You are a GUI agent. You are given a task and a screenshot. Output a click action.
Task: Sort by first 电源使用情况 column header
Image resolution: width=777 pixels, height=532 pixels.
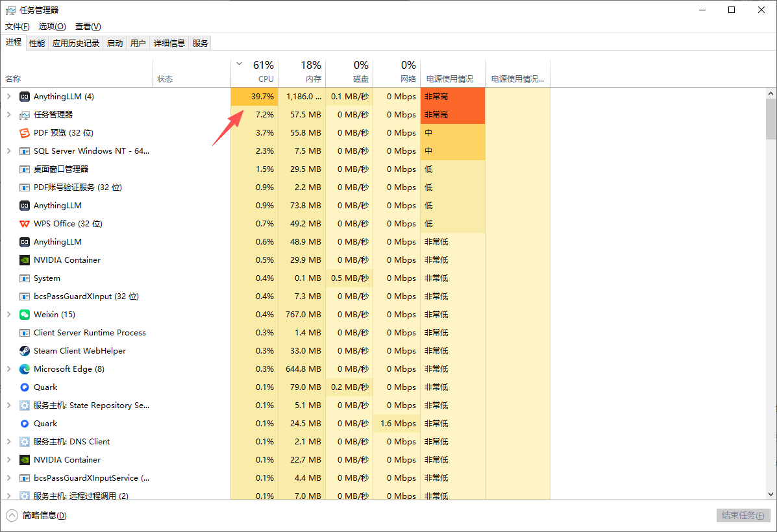(452, 73)
